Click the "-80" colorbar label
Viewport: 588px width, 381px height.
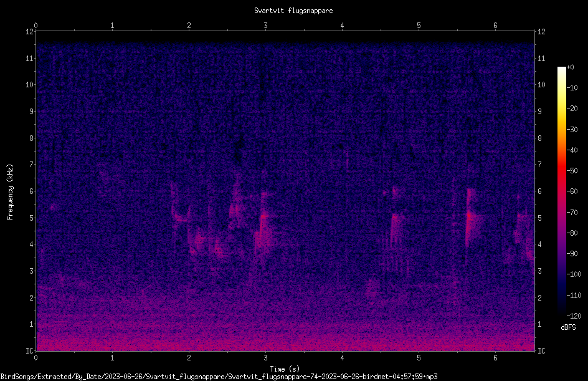[x=572, y=233]
